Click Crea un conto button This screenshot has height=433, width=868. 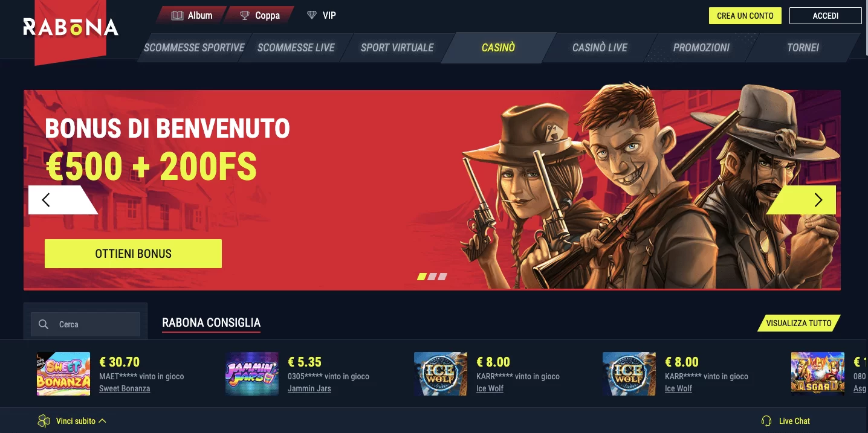(745, 16)
